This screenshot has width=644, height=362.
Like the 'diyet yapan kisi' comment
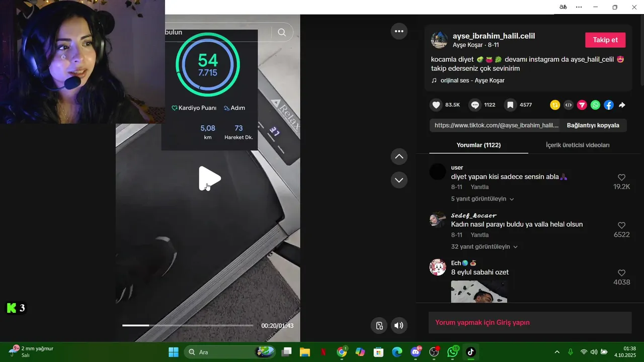[621, 177]
